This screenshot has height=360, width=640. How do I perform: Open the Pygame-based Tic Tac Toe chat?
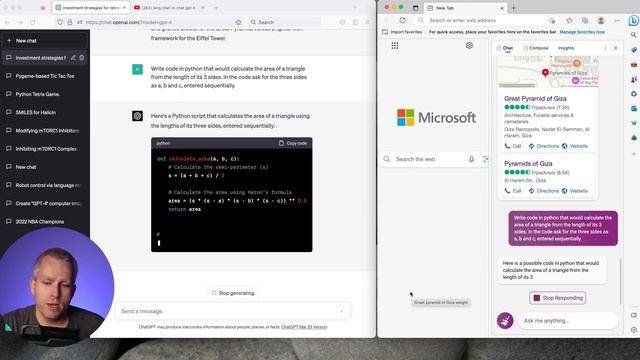tap(45, 76)
